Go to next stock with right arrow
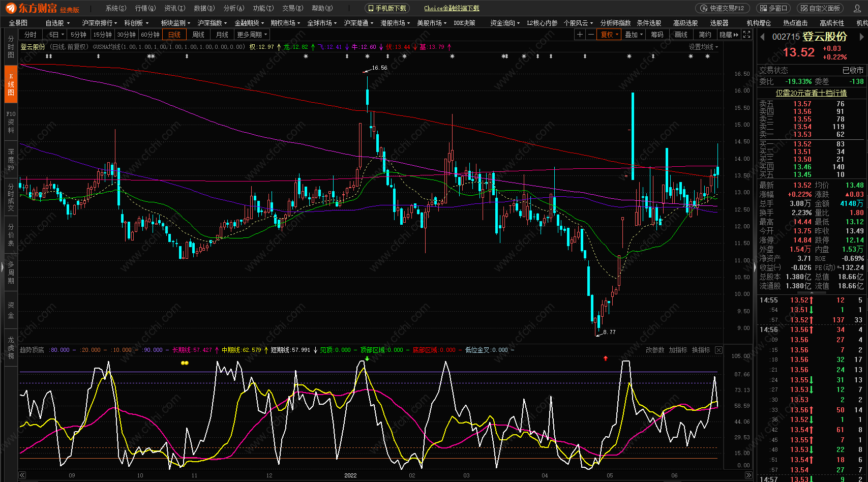 click(861, 37)
